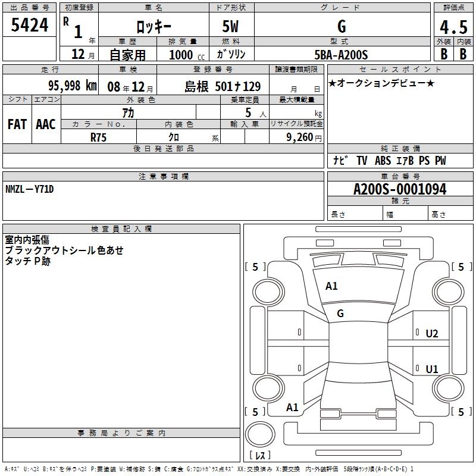The height and width of the screenshot is (476, 476).
Task: Click the header "セールスポイント"
Action: pos(400,69)
